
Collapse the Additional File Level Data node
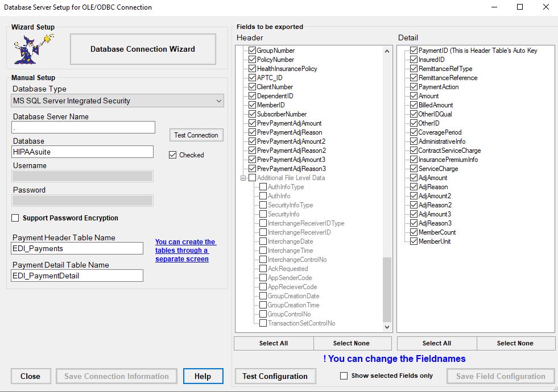point(243,178)
